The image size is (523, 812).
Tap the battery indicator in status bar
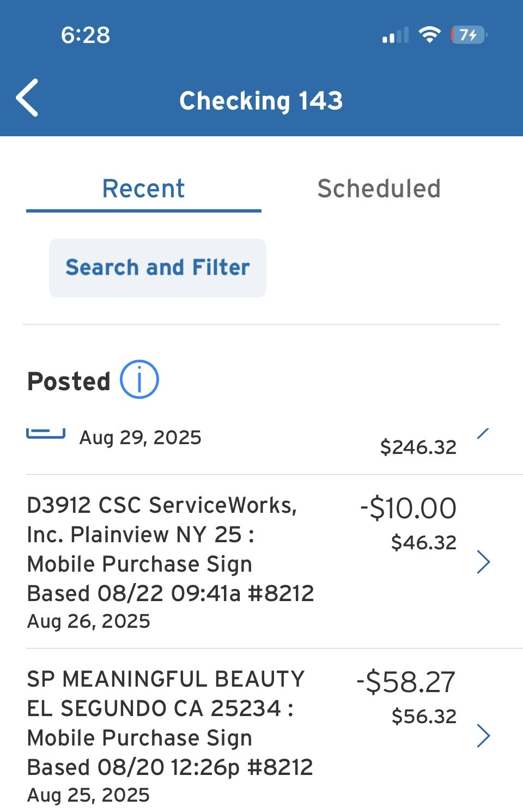coord(469,35)
